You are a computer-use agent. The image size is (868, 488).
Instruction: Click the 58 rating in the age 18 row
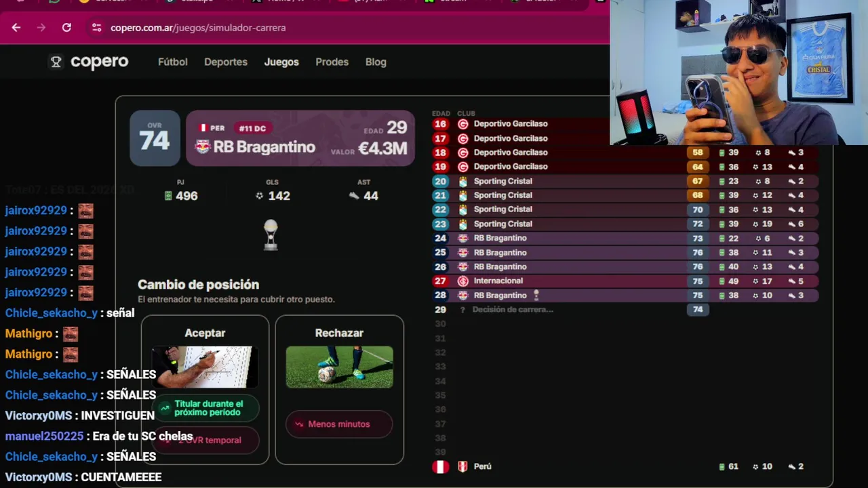698,152
